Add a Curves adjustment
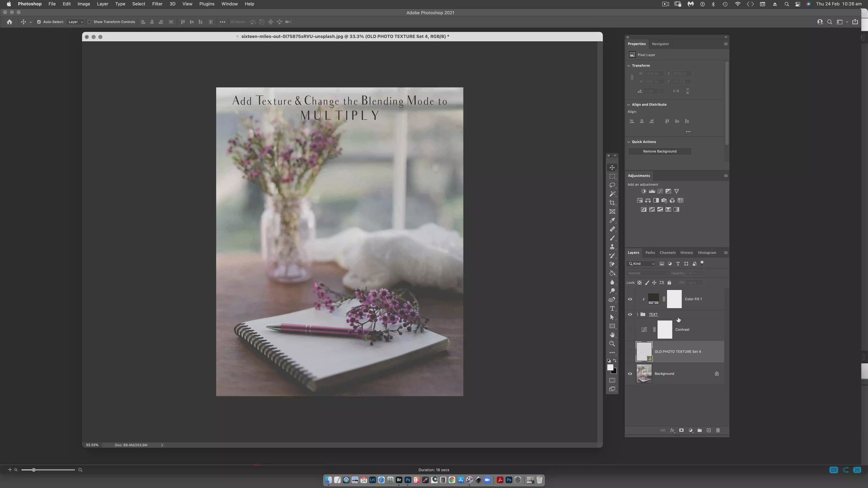The height and width of the screenshot is (488, 868). [x=660, y=191]
